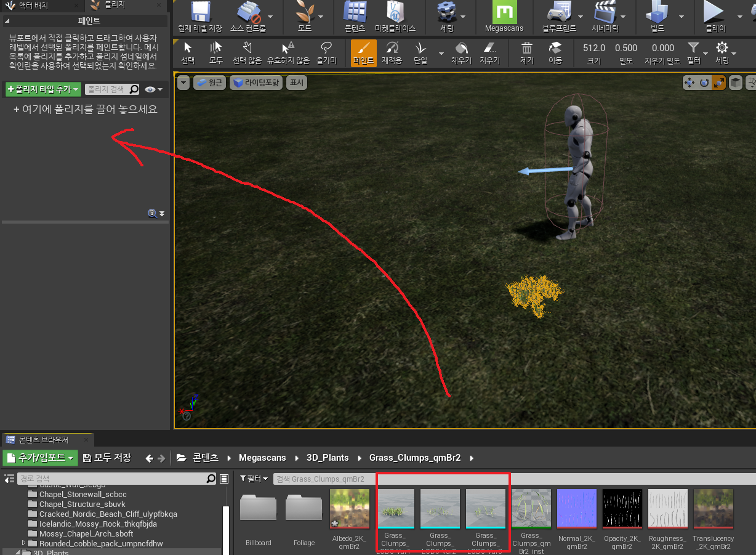
Task: Choose the 재적용 reapply tool
Action: (x=392, y=53)
